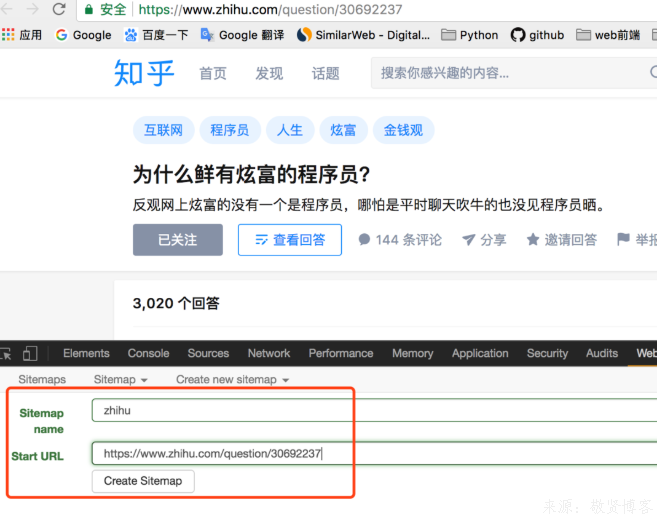Viewport: 657px width, 516px height.
Task: Click the Sitemap name input field
Action: click(x=374, y=410)
